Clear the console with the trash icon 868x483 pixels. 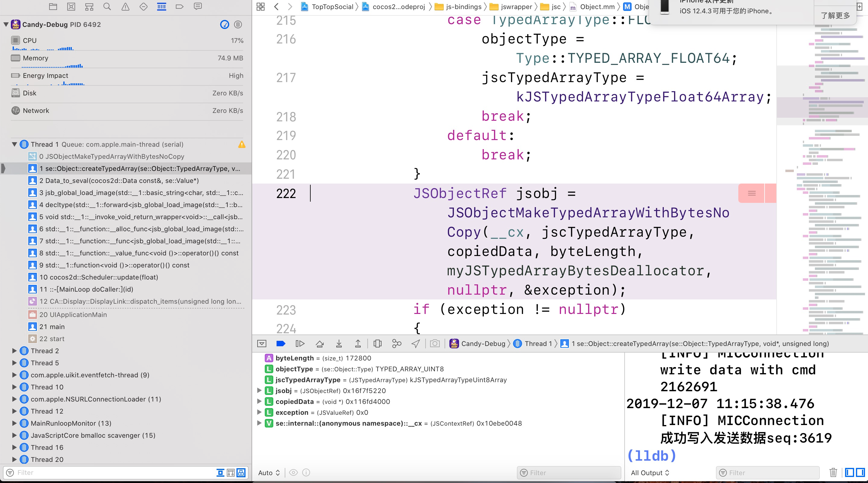833,472
